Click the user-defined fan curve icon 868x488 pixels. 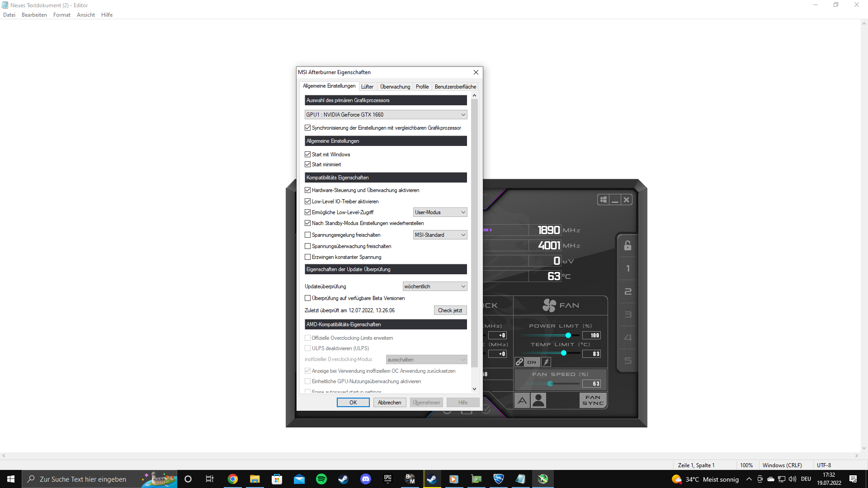(x=538, y=400)
